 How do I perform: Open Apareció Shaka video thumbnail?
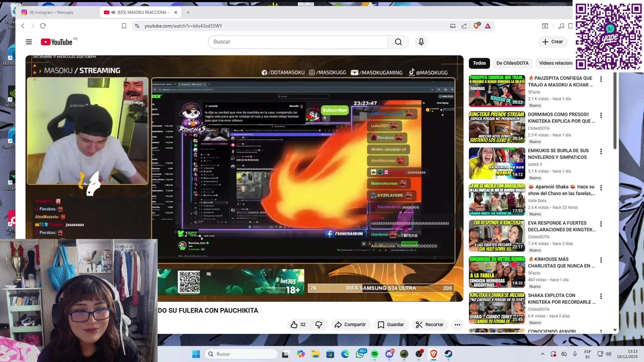pos(497,200)
